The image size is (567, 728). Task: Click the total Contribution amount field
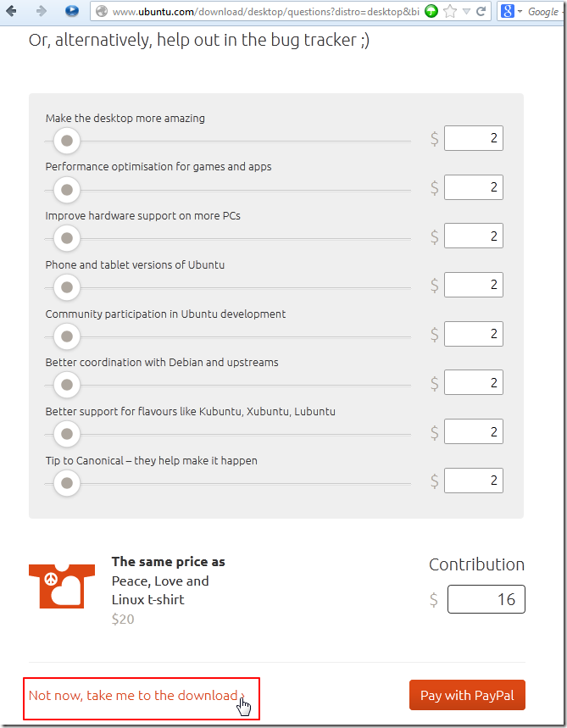pyautogui.click(x=486, y=599)
